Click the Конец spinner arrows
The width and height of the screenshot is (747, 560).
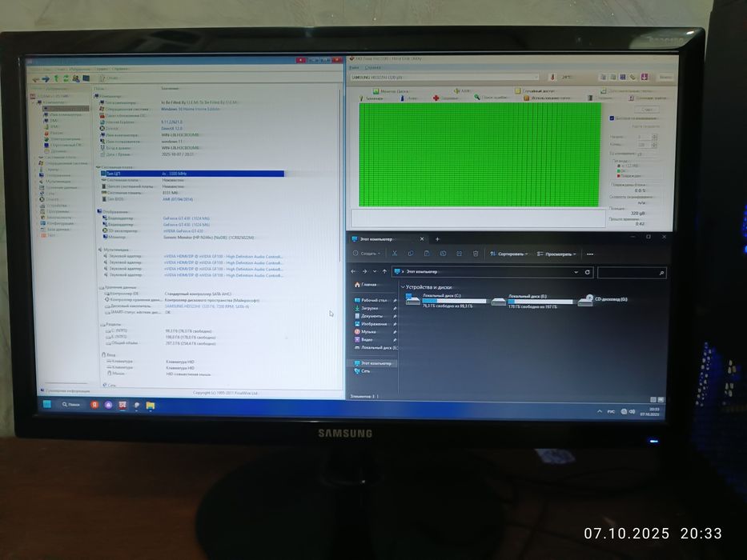click(x=654, y=145)
